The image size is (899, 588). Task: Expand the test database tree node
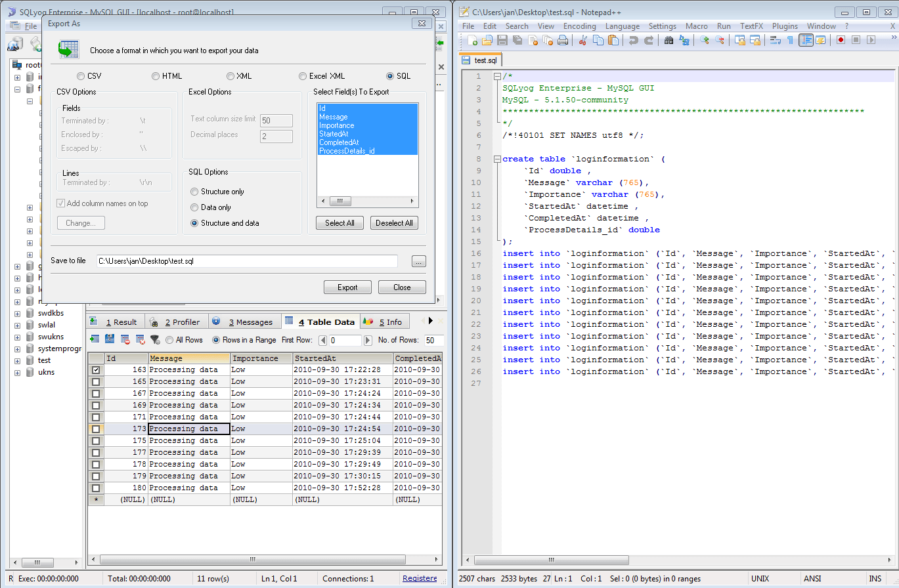point(18,360)
